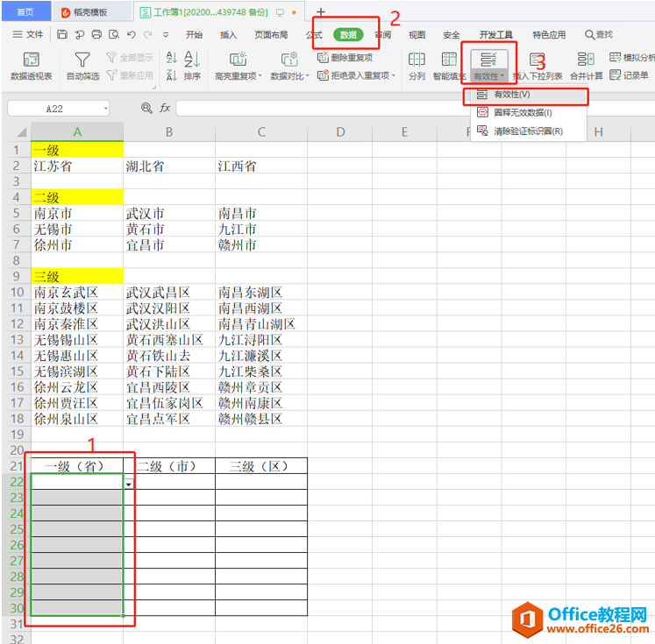Switch to the View (视图) ribbon tab
This screenshot has height=644, width=655.
pos(416,35)
